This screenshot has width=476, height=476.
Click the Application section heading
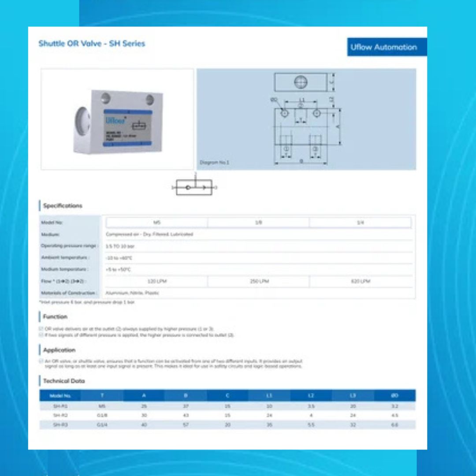pyautogui.click(x=59, y=350)
